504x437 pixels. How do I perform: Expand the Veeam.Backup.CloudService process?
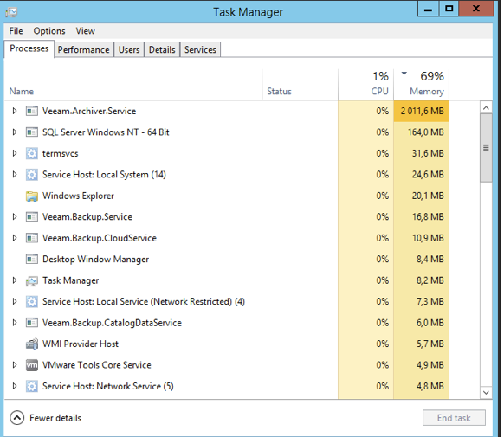[15, 238]
